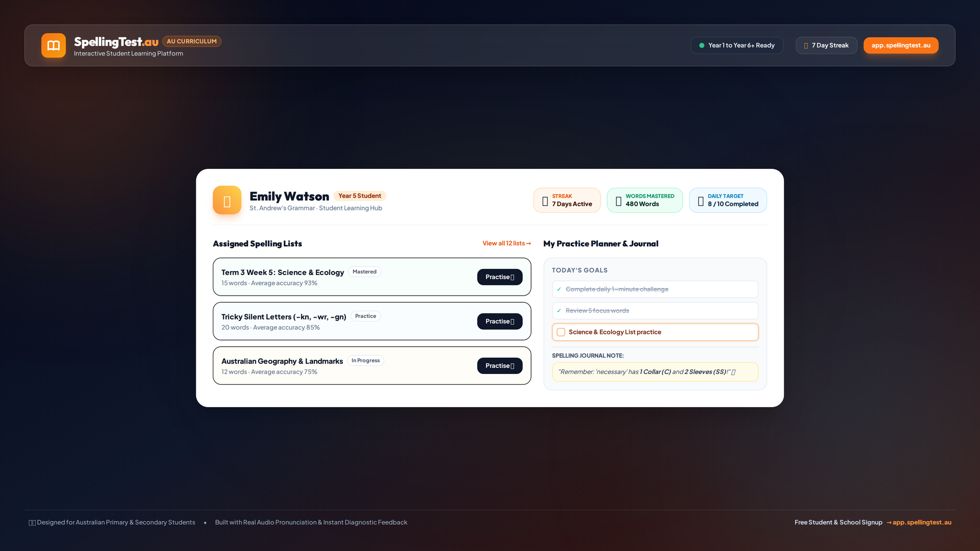980x551 pixels.
Task: Click the 7 Days Active value
Action: coord(572,204)
